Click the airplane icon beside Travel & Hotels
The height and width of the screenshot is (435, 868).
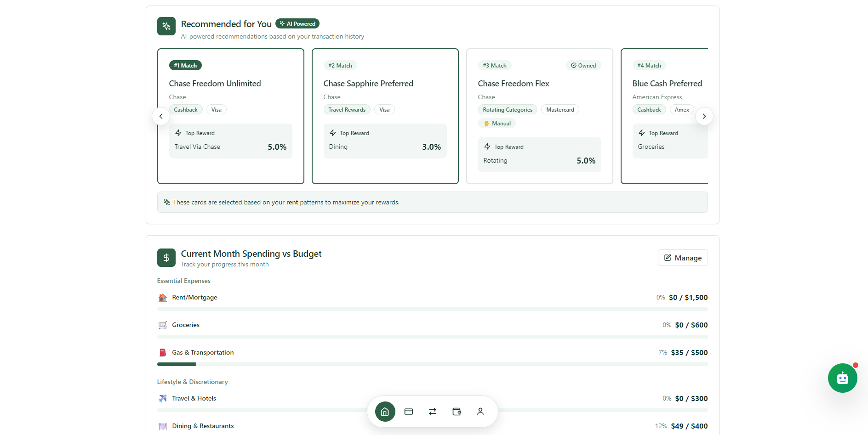click(163, 399)
